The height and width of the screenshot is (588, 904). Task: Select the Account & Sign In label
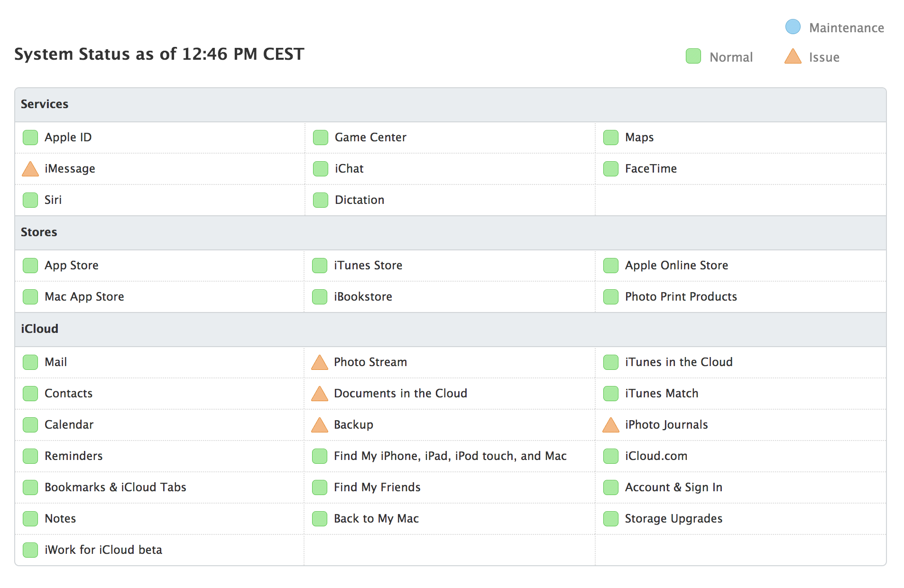[673, 487]
